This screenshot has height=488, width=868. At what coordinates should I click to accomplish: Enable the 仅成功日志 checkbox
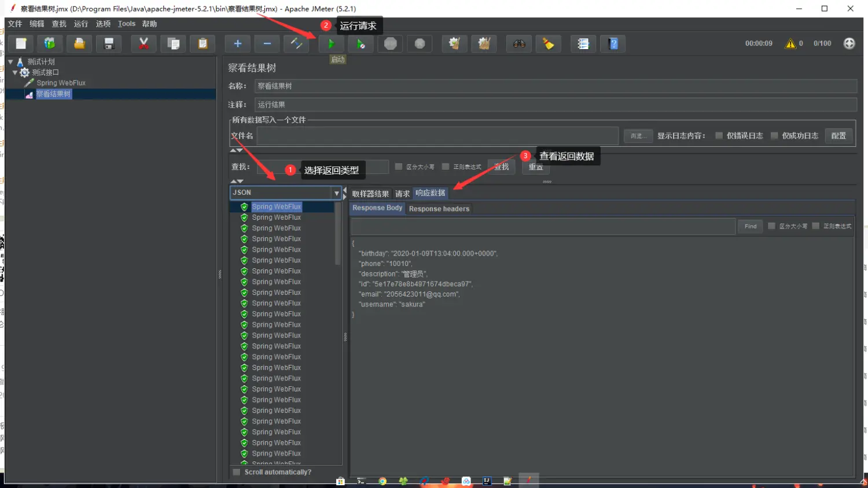774,135
